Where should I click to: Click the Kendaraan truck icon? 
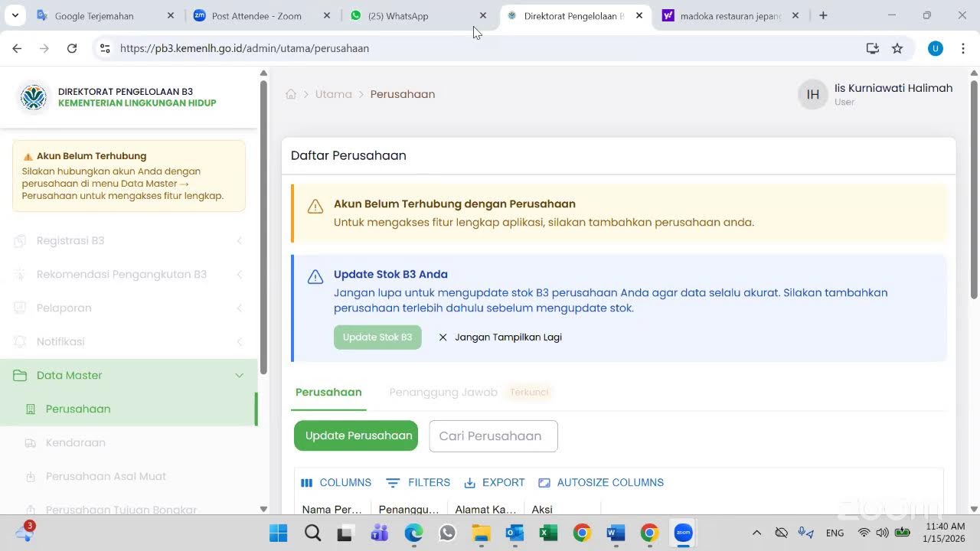[x=31, y=443]
